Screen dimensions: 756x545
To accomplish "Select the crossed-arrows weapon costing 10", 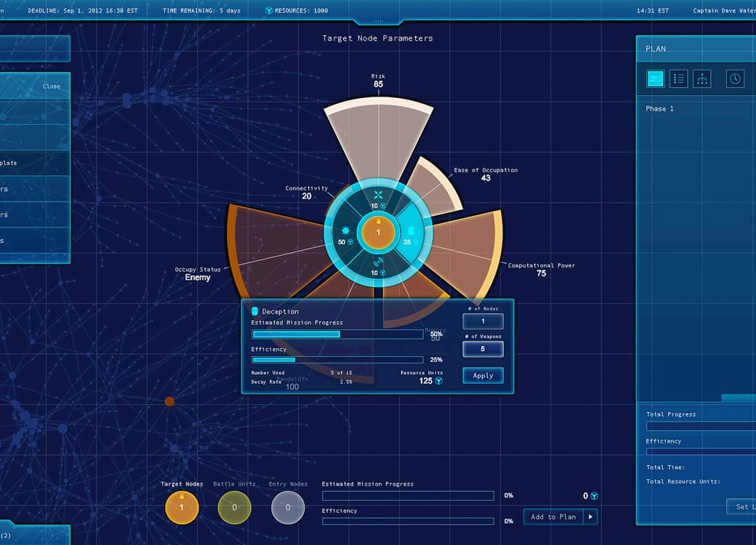I will tap(378, 198).
